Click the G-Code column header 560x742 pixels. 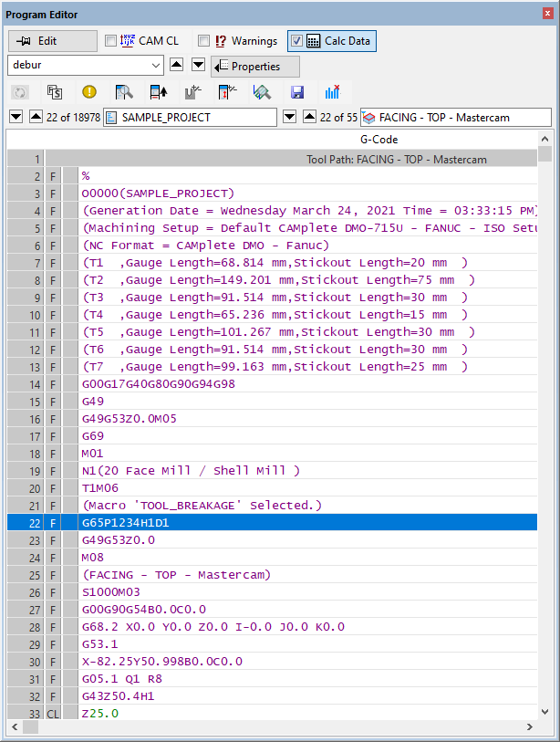[x=379, y=140]
